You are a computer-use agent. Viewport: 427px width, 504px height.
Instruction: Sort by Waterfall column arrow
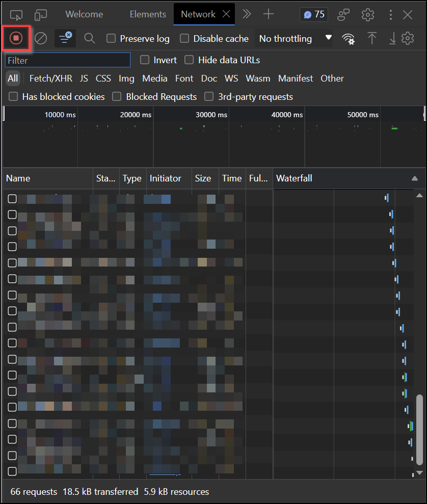tap(414, 178)
